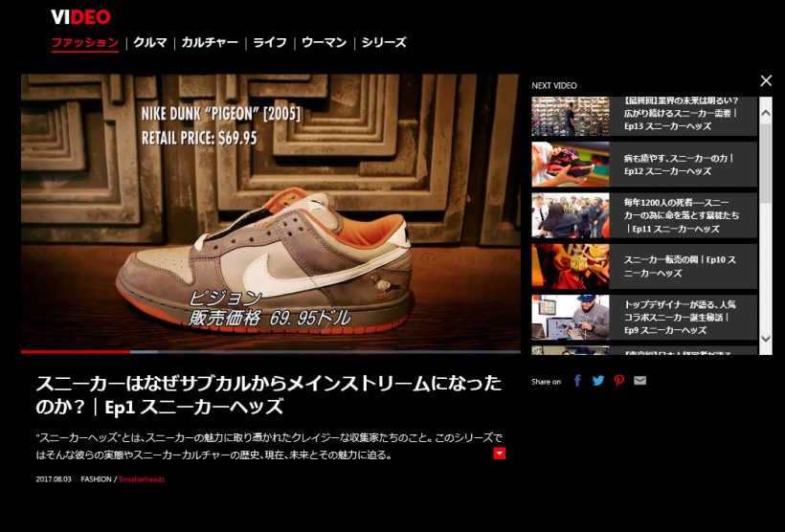Image resolution: width=785 pixels, height=532 pixels.
Task: Click the VIDEO logo
Action: tap(80, 17)
